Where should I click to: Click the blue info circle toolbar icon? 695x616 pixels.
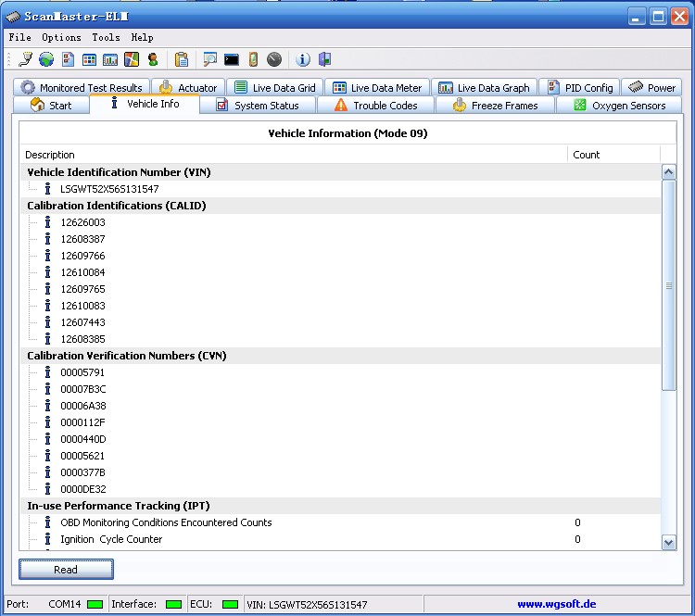coord(303,59)
